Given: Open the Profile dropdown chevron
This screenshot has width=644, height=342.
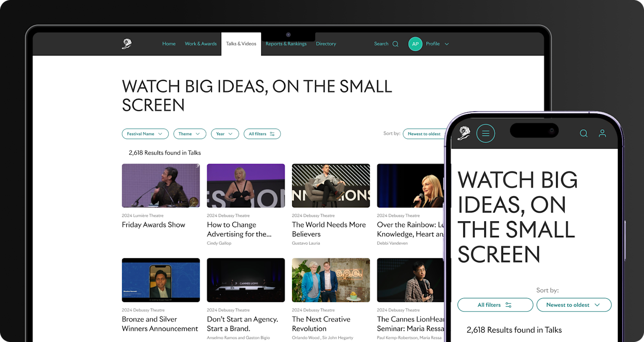Looking at the screenshot, I should [x=447, y=44].
